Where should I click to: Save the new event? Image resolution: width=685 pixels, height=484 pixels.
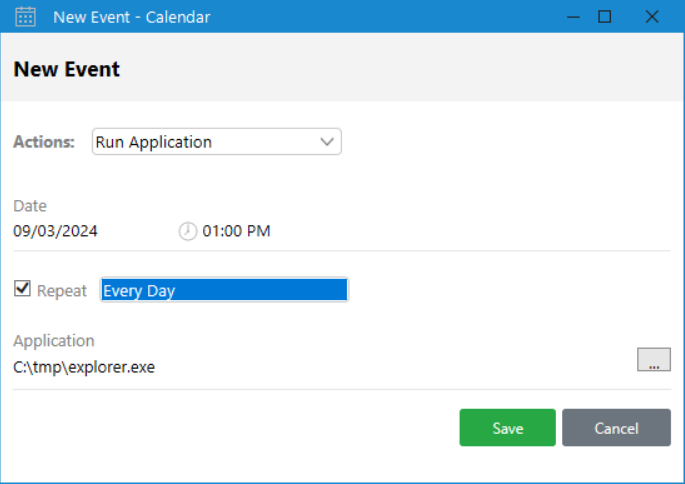(508, 428)
